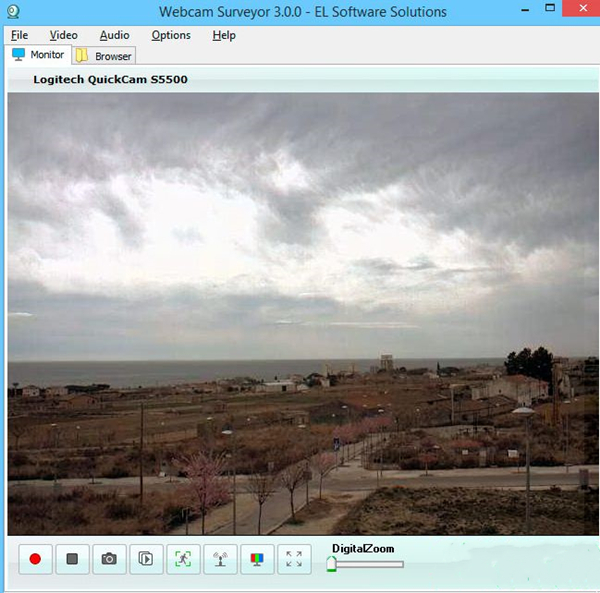Open the File menu

(x=20, y=35)
